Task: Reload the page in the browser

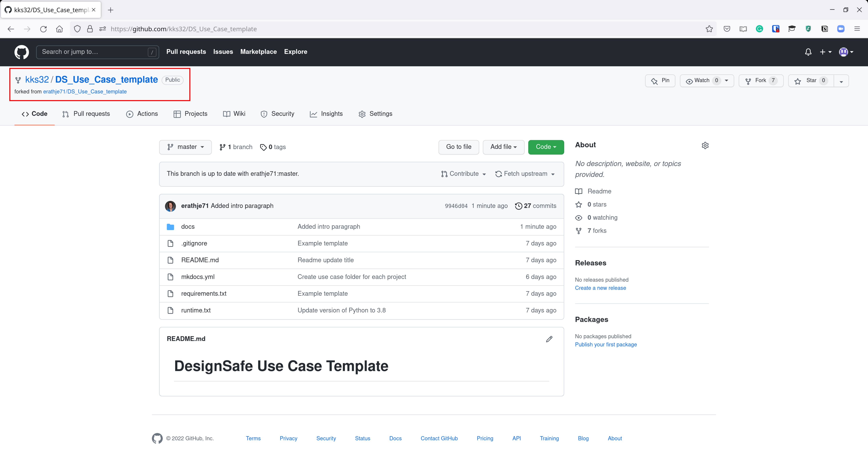Action: click(x=43, y=29)
